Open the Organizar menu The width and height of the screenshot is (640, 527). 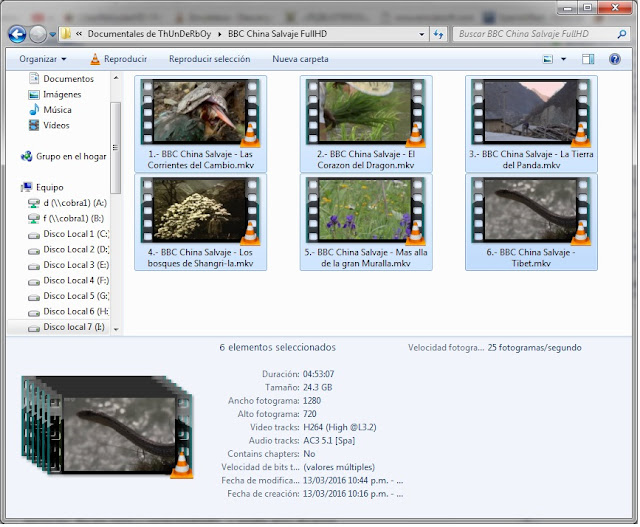click(x=42, y=59)
